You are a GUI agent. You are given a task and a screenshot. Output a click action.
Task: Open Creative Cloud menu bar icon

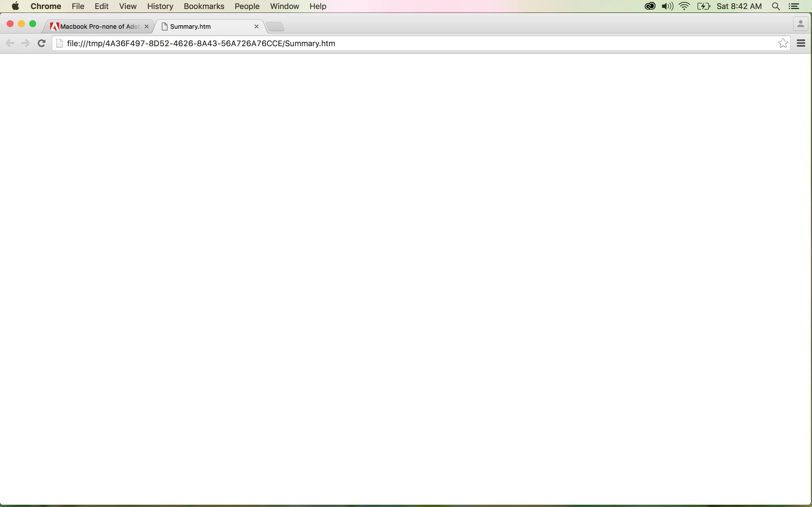(x=650, y=6)
